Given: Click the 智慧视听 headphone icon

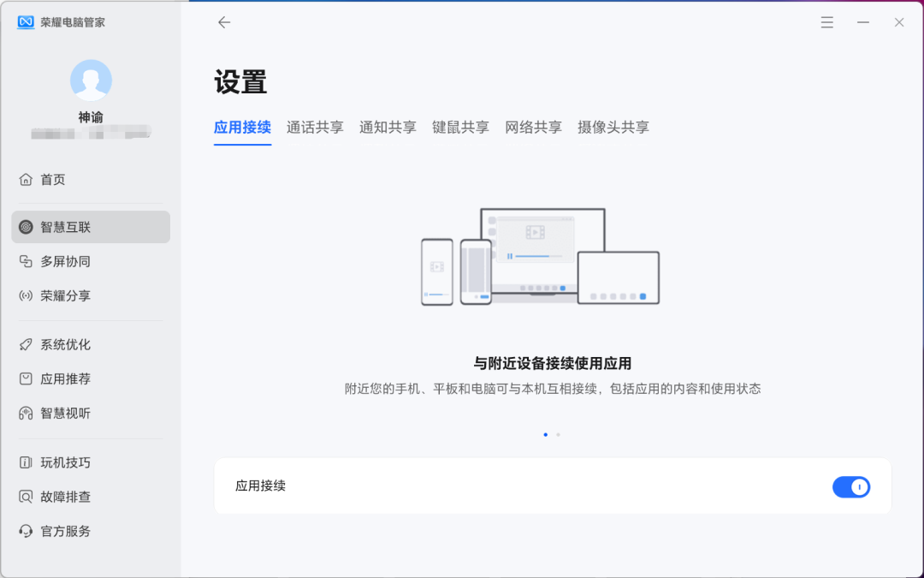Looking at the screenshot, I should click(x=26, y=413).
